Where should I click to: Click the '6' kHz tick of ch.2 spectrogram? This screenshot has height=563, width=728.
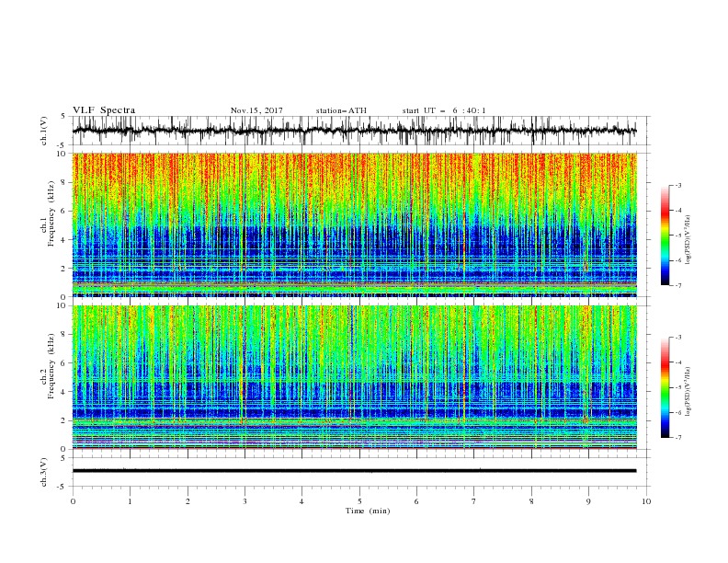63,363
